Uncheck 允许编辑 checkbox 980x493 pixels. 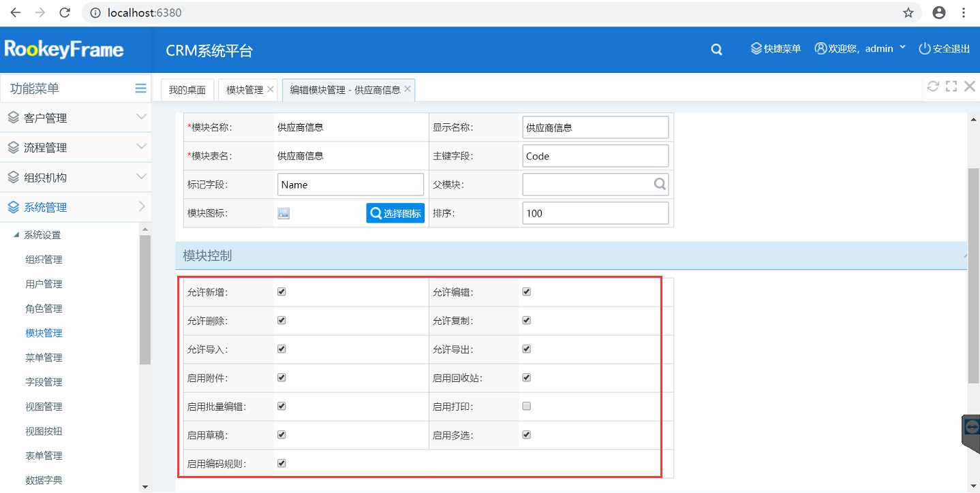[526, 291]
